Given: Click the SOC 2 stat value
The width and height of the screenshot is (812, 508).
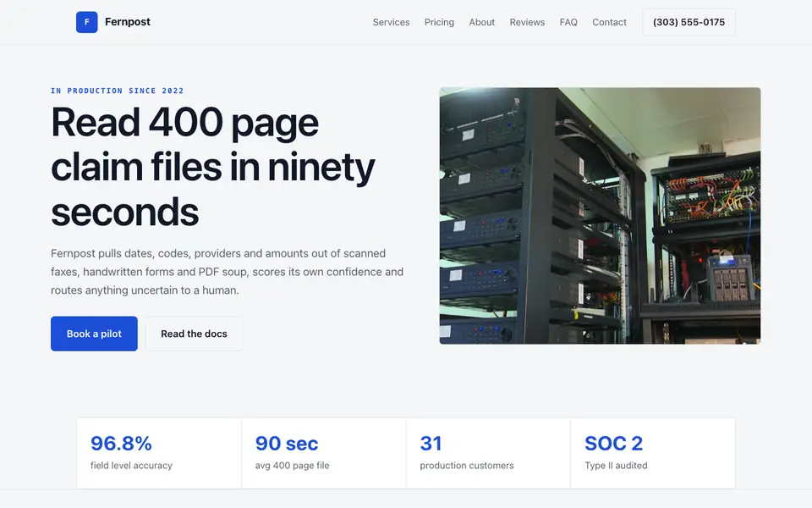Looking at the screenshot, I should click(x=614, y=443).
